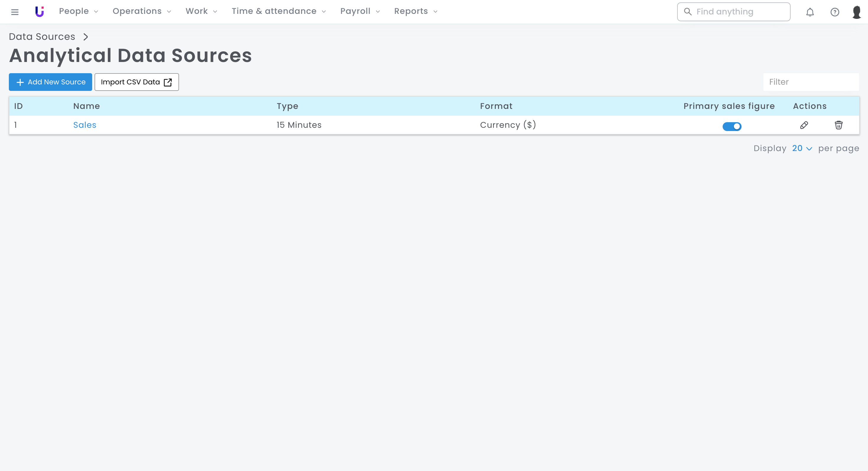Expand the Reports menu
868x471 pixels.
415,12
